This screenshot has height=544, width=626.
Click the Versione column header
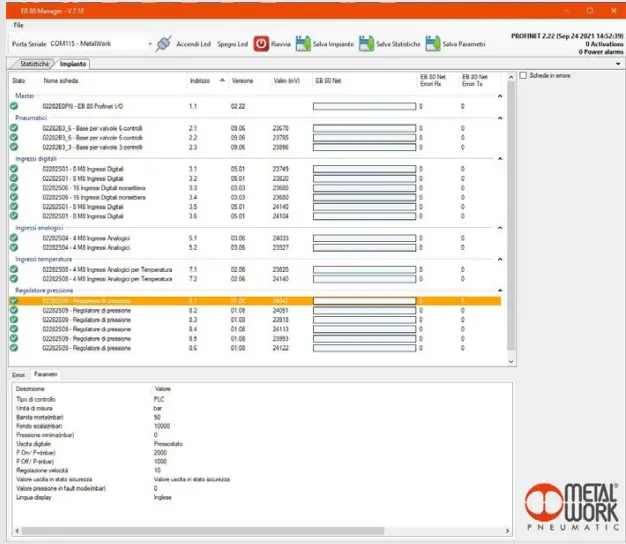242,81
